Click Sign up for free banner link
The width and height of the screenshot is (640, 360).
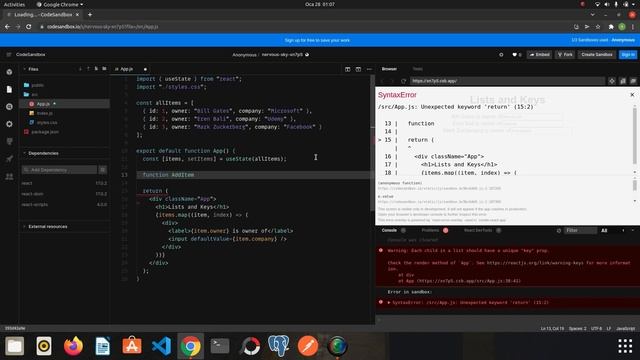317,40
